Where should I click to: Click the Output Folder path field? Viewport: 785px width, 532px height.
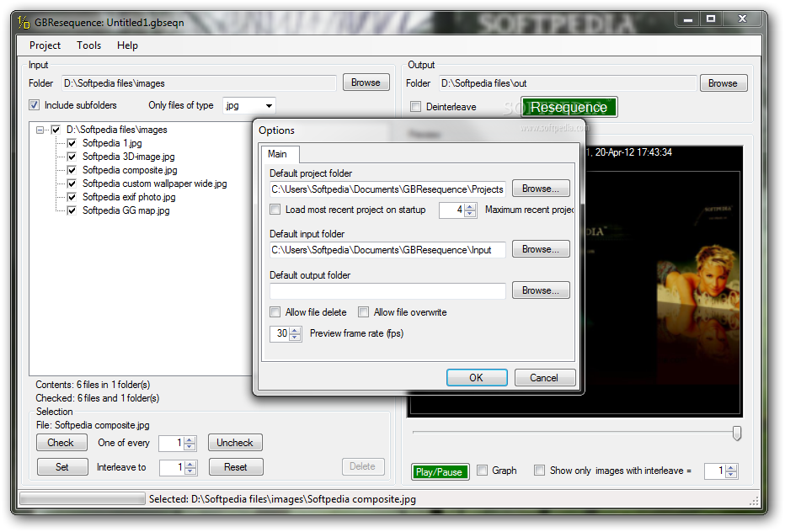click(x=569, y=83)
